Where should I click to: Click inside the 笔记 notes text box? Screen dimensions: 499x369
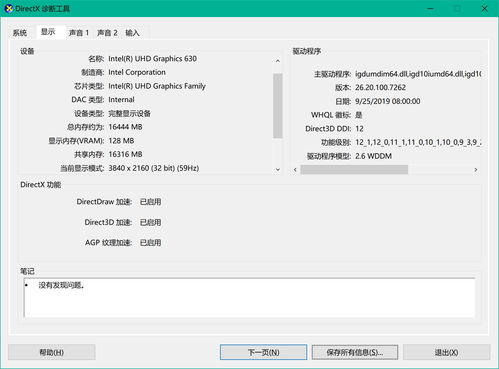coord(249,298)
